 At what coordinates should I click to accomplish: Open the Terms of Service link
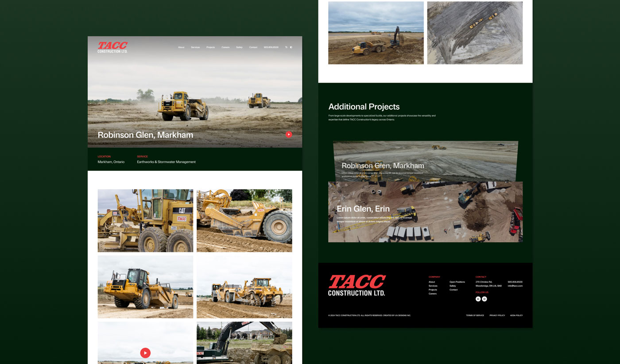point(475,315)
